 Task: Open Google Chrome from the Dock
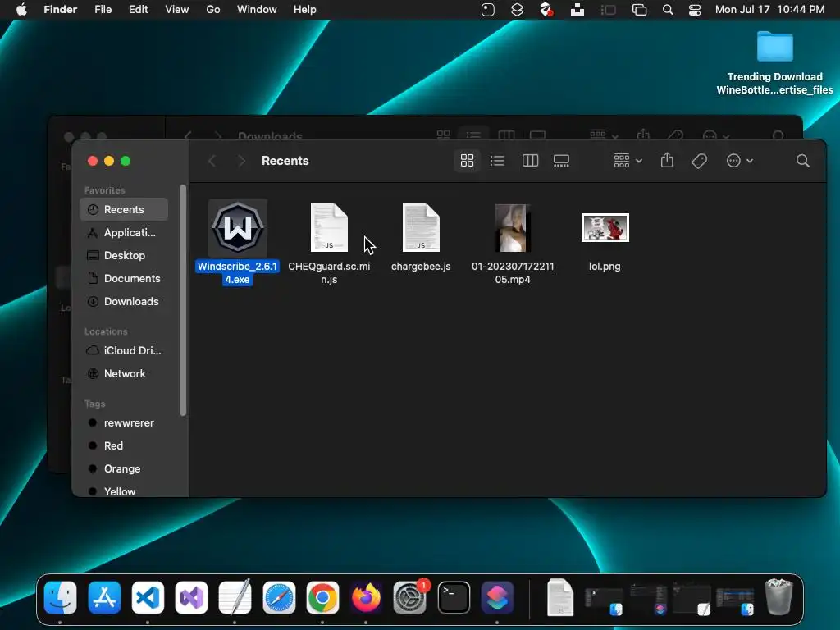[x=322, y=597]
